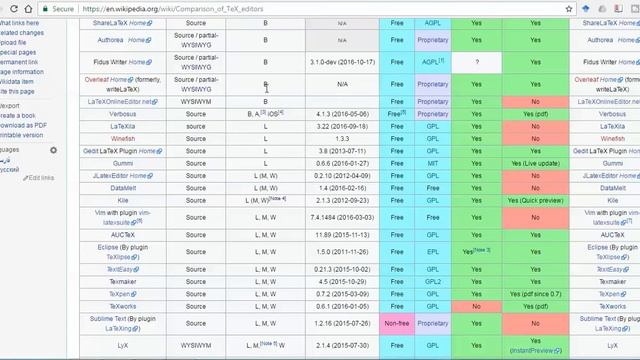The width and height of the screenshot is (640, 360).
Task: Click Proprietary license link in Authorea row
Action: point(433,40)
